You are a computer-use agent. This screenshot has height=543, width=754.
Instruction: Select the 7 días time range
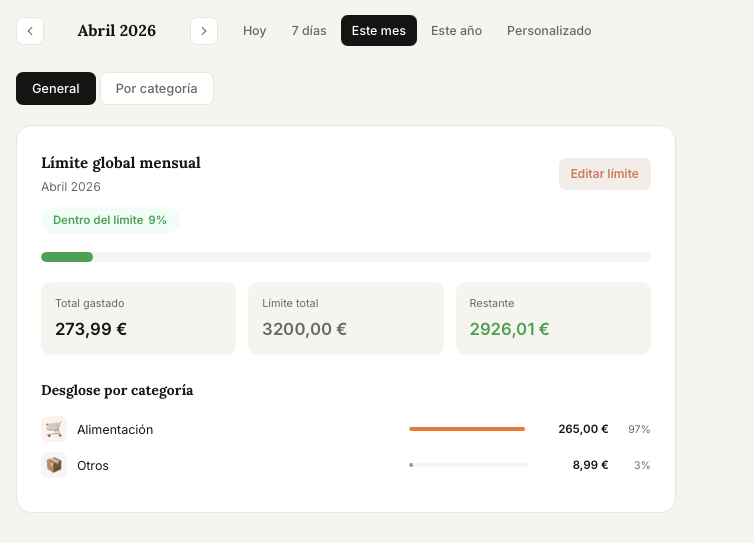point(309,31)
